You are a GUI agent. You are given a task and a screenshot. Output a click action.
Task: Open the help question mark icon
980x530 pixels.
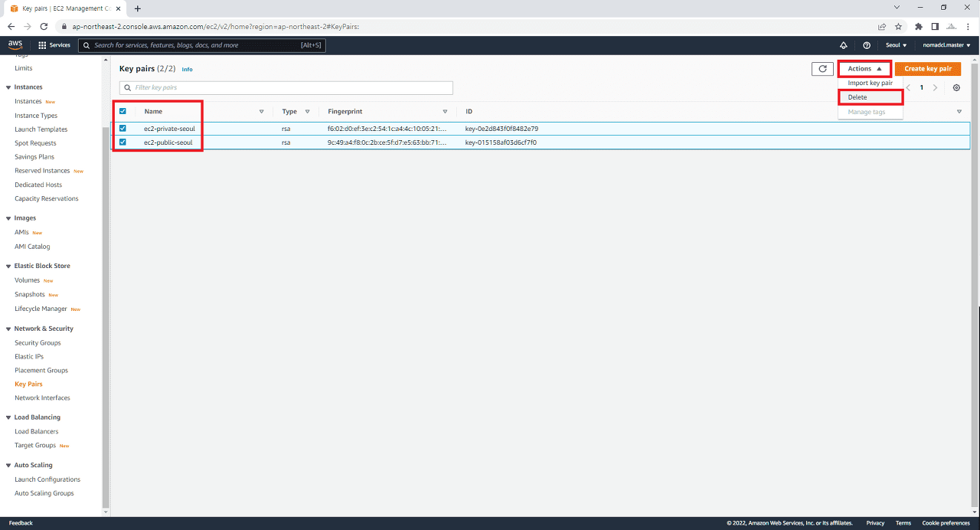867,45
